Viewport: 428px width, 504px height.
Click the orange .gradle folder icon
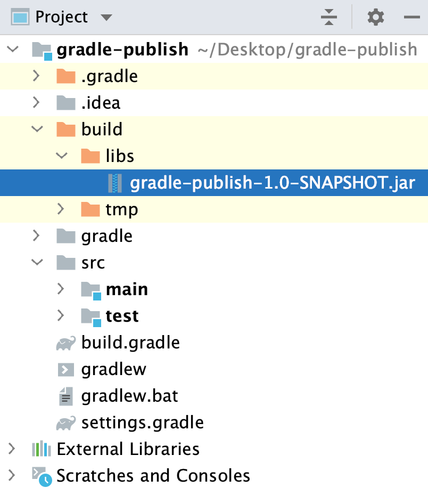pyautogui.click(x=66, y=76)
